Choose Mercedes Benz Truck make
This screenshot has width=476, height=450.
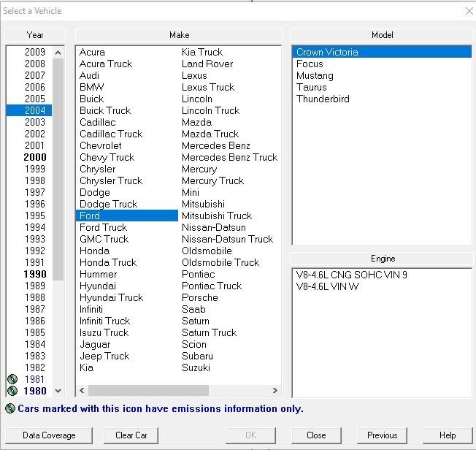[229, 157]
